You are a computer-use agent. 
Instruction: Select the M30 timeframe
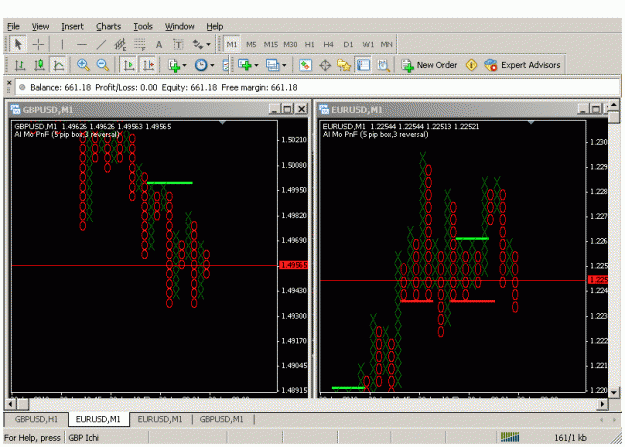tap(290, 44)
